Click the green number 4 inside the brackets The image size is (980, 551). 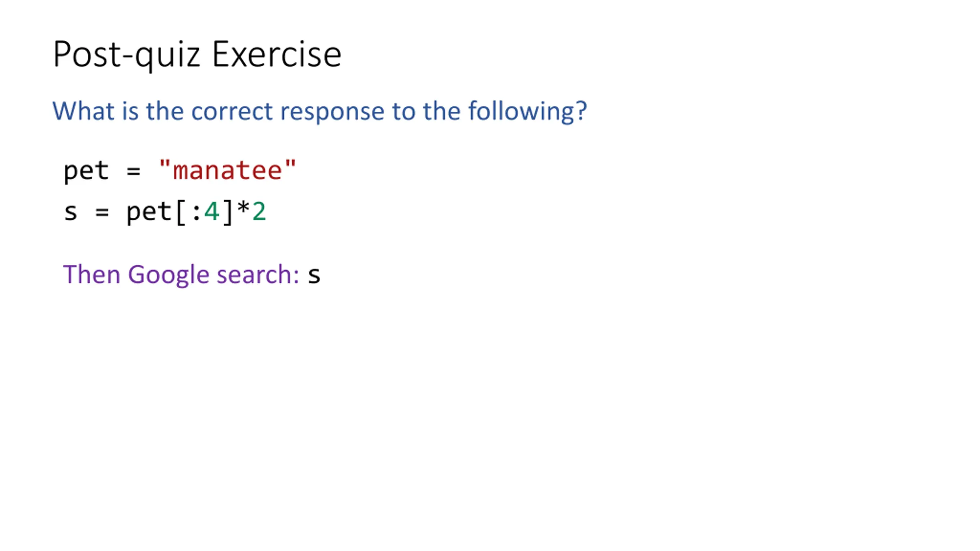(212, 212)
